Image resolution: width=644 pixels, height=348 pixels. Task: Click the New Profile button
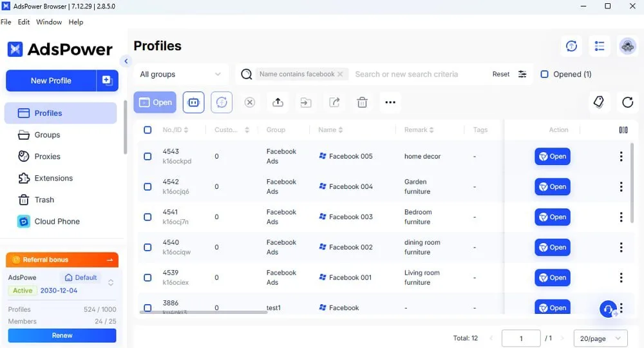[51, 81]
